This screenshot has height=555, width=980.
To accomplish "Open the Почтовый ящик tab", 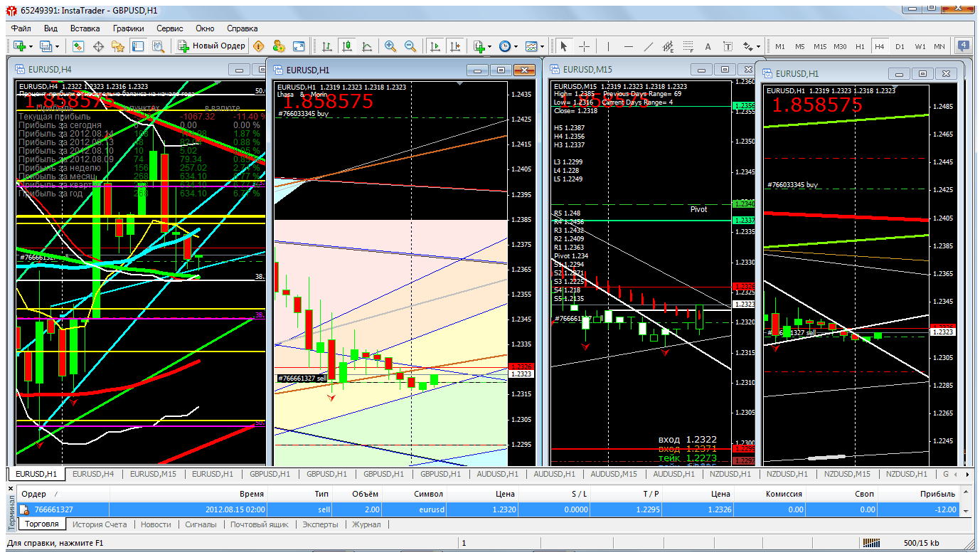I will click(x=259, y=524).
